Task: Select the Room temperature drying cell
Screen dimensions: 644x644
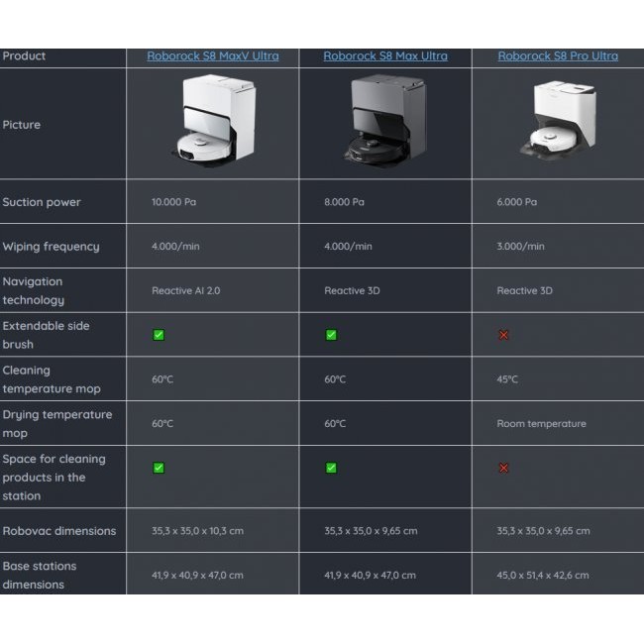Action: click(x=541, y=424)
